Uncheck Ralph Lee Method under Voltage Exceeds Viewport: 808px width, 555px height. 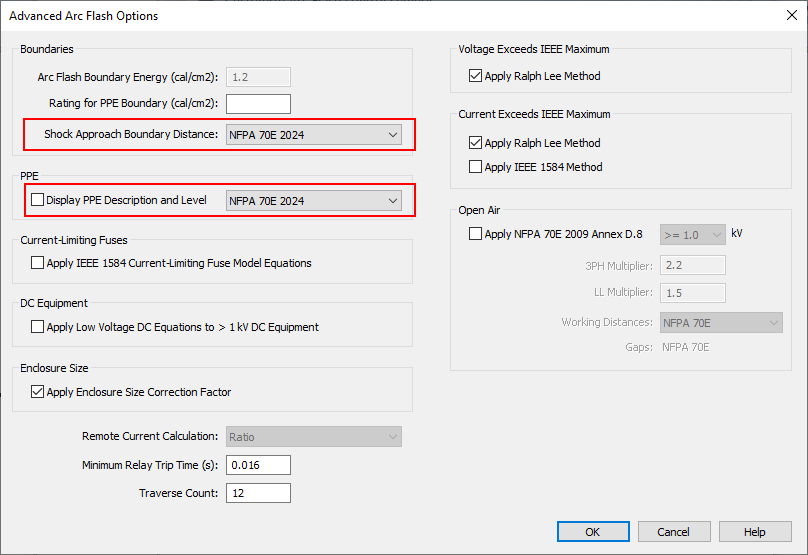(476, 76)
